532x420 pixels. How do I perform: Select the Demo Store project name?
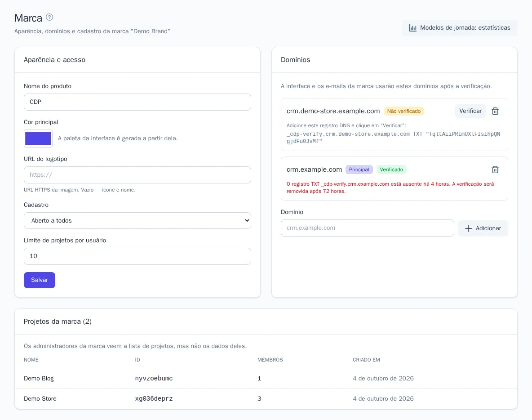pyautogui.click(x=40, y=398)
